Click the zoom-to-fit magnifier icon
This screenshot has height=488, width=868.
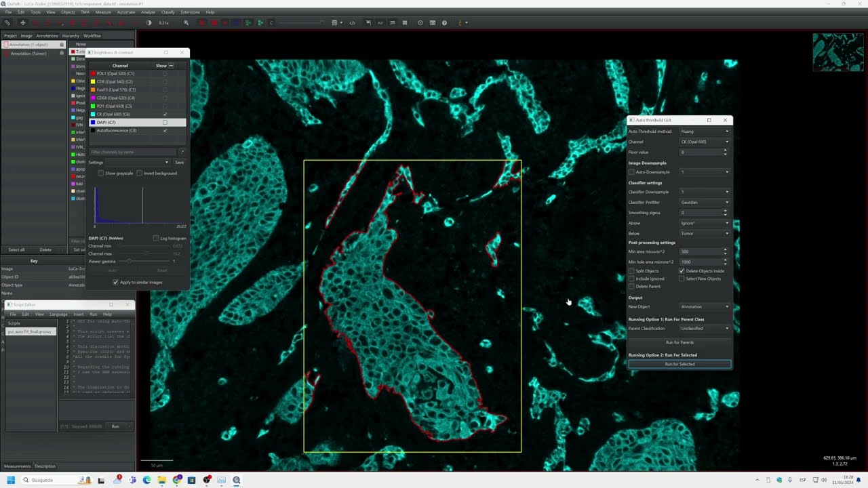point(186,22)
